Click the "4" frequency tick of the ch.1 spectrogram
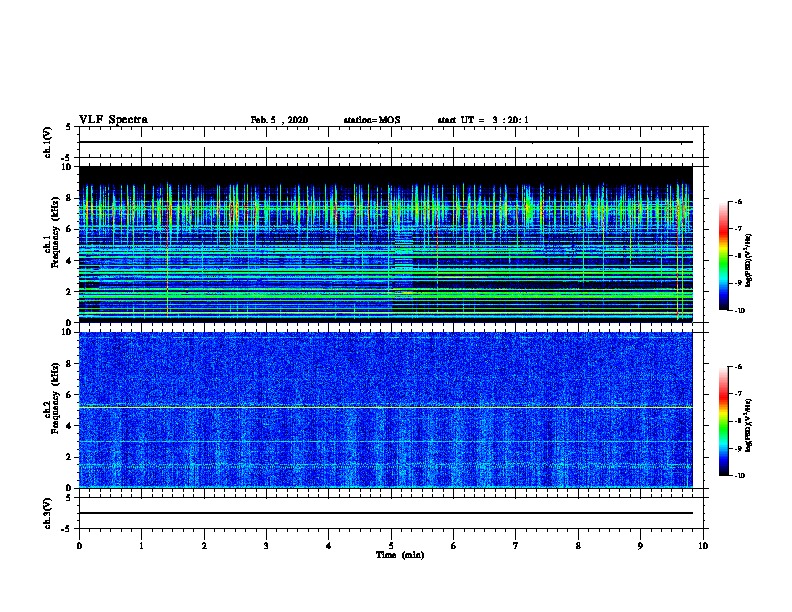 69,261
